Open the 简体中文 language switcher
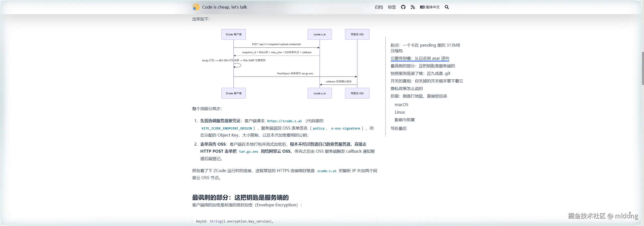The width and height of the screenshot is (644, 226). coord(430,7)
